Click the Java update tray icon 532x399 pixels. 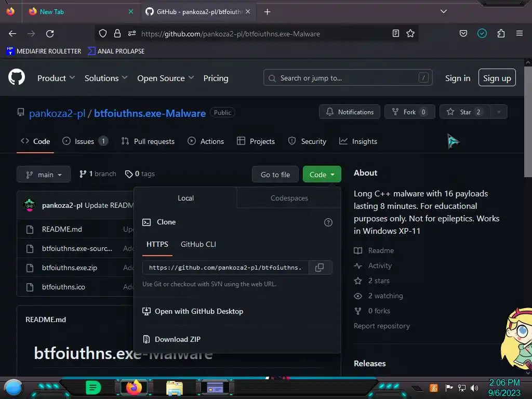434,388
